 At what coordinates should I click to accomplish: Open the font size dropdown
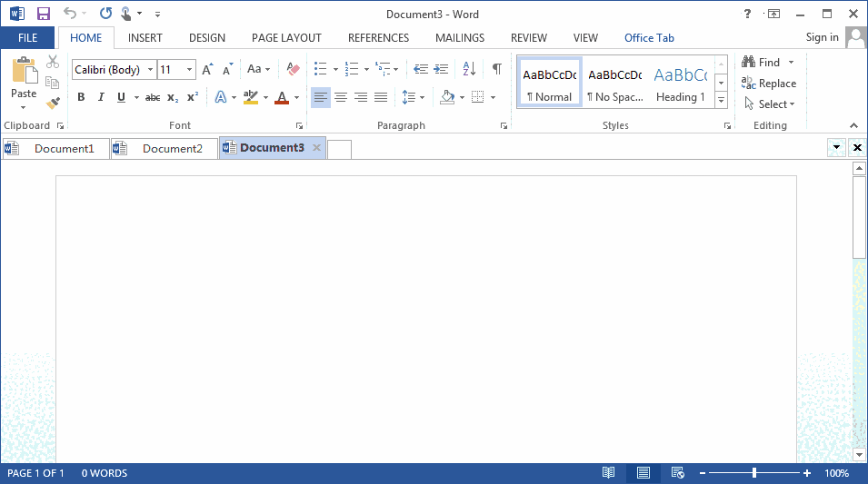(x=189, y=70)
